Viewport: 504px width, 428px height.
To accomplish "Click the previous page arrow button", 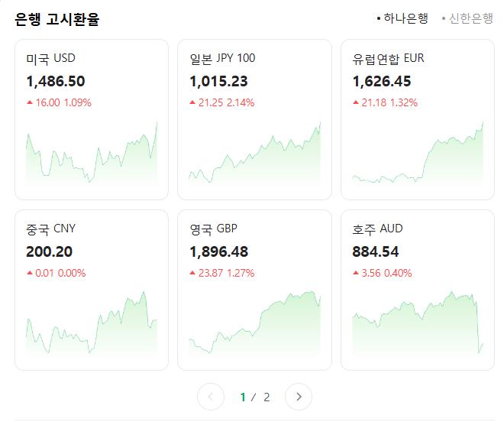I will tap(211, 397).
